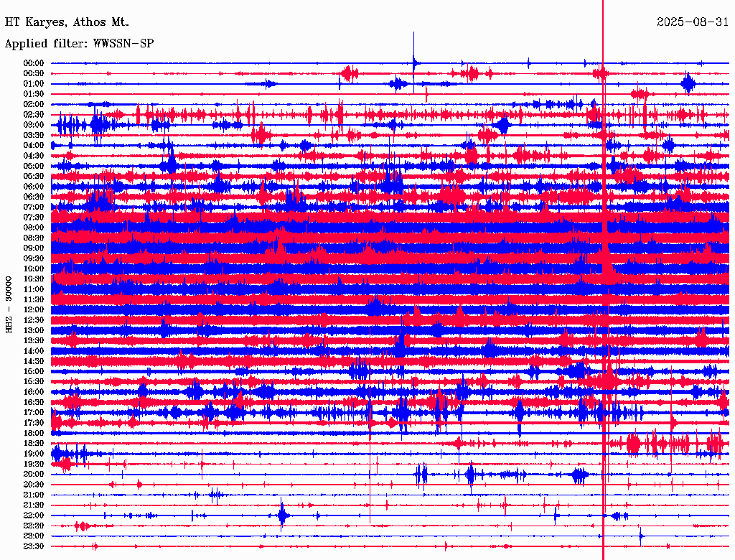
Task: Click the 22:30 time label
Action: click(x=34, y=526)
